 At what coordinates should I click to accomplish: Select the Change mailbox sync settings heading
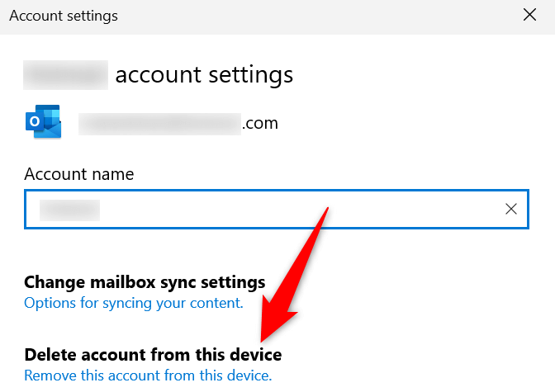145,282
